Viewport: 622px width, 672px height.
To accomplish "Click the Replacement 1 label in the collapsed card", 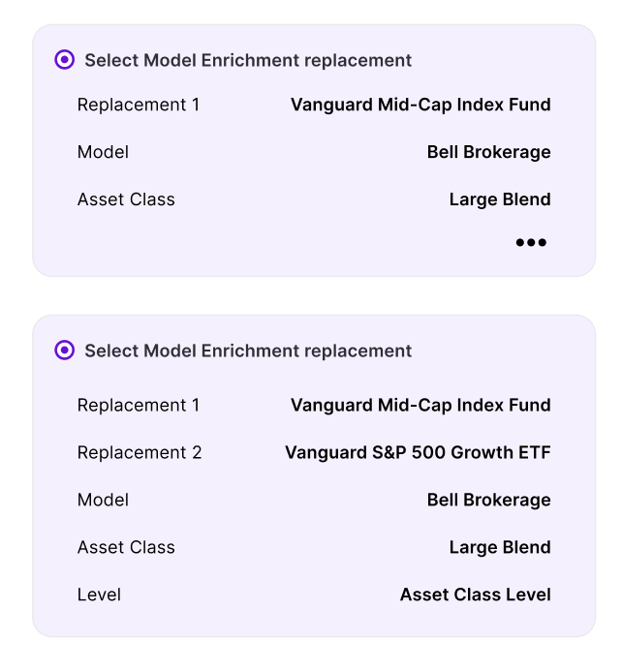I will coord(139,105).
